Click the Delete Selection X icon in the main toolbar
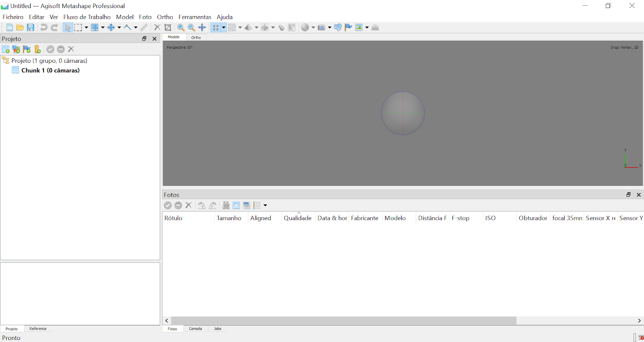 point(157,27)
